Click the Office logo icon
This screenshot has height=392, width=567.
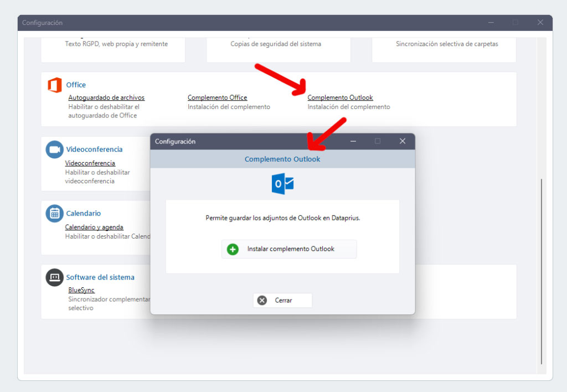[x=55, y=85]
